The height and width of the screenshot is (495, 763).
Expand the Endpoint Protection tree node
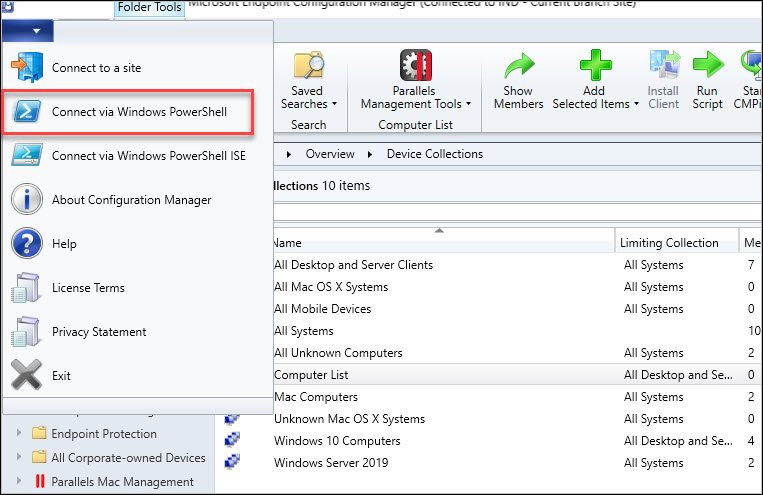[x=19, y=433]
